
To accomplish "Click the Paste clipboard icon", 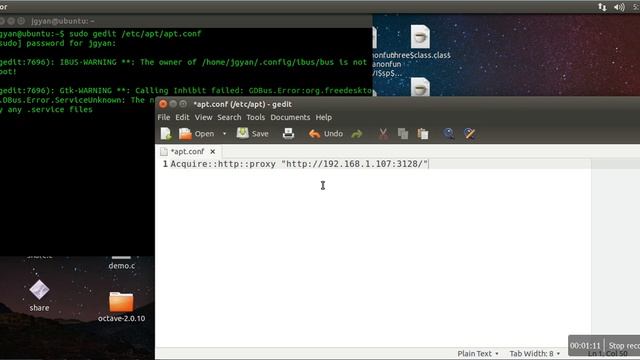I will pyautogui.click(x=423, y=134).
